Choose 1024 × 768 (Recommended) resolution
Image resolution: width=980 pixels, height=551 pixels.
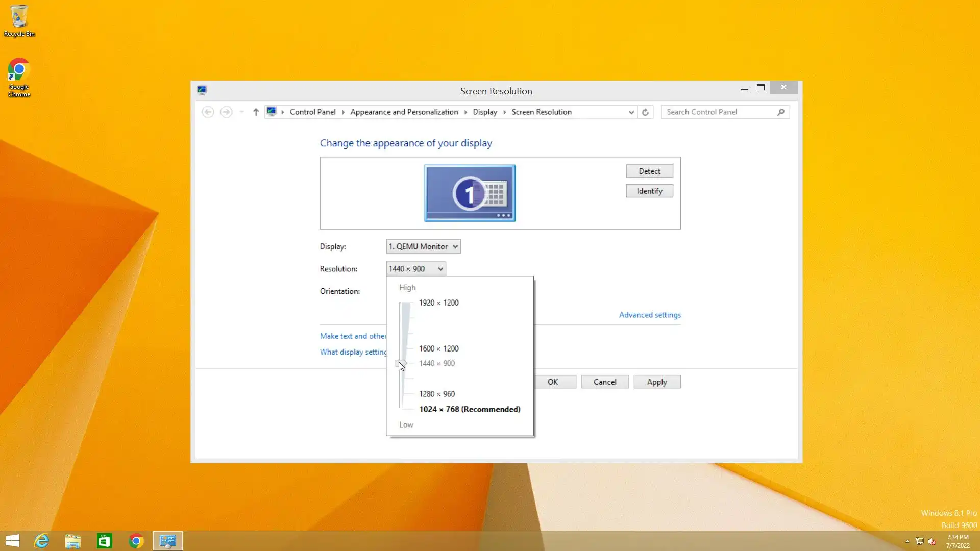pyautogui.click(x=470, y=409)
